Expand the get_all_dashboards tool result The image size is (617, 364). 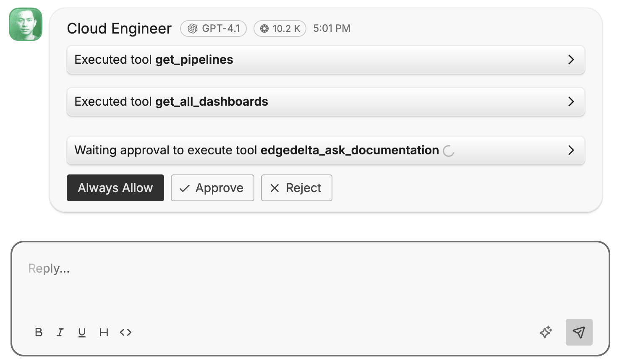[571, 101]
